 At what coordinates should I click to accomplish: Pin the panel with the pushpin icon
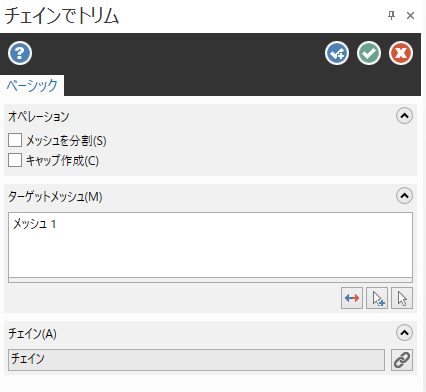391,15
